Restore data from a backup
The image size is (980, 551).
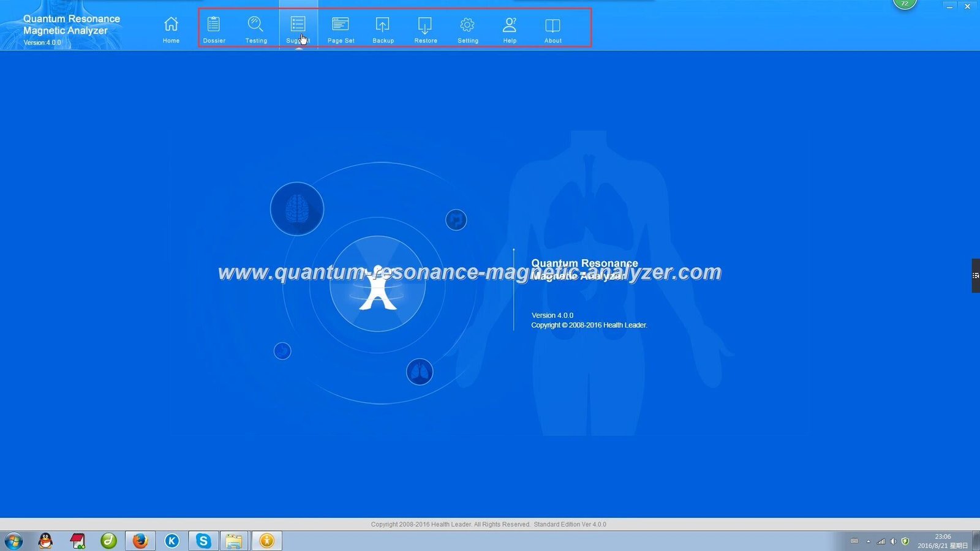click(x=425, y=28)
